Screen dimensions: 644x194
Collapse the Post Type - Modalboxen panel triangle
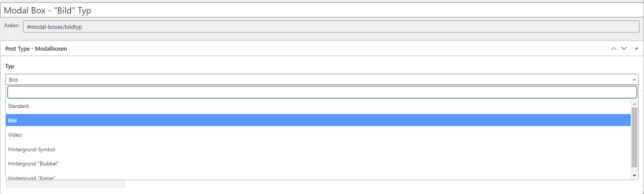coord(636,48)
